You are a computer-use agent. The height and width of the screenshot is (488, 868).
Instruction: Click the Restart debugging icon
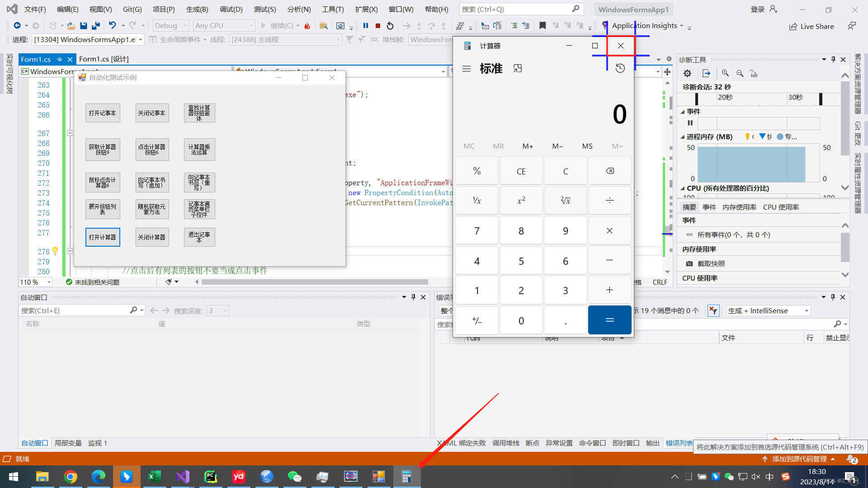click(390, 26)
